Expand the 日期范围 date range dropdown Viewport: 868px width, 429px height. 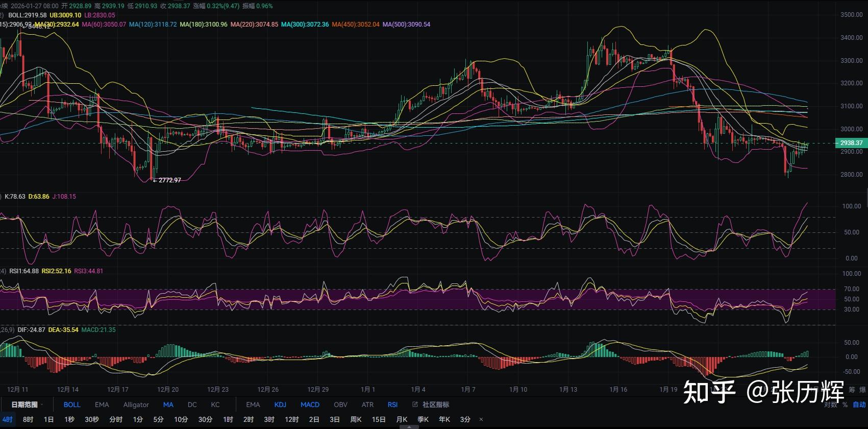pyautogui.click(x=27, y=404)
